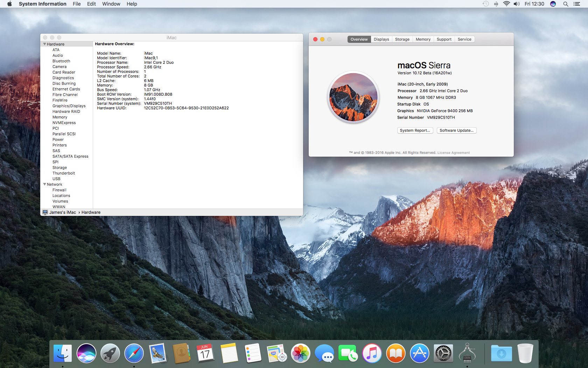Click the Software Update... button

click(x=456, y=130)
